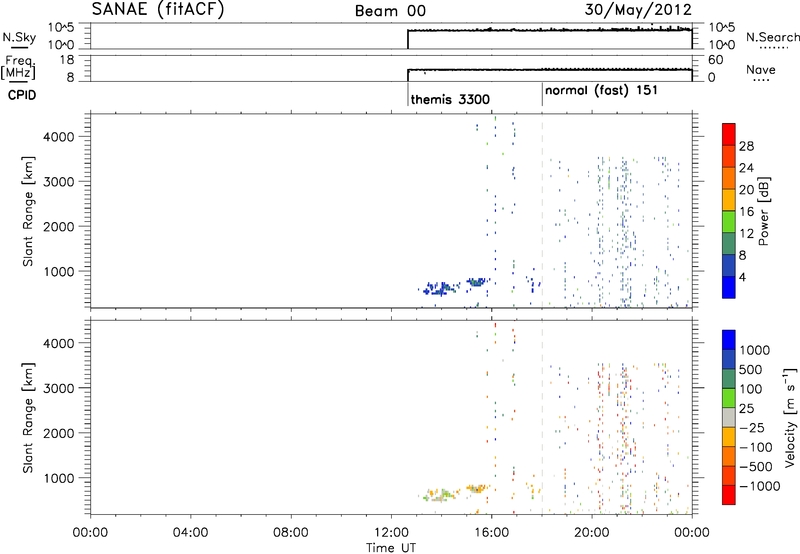This screenshot has height=554, width=800.
Task: Click the 18 tick on the frequency axis
Action: 67,60
